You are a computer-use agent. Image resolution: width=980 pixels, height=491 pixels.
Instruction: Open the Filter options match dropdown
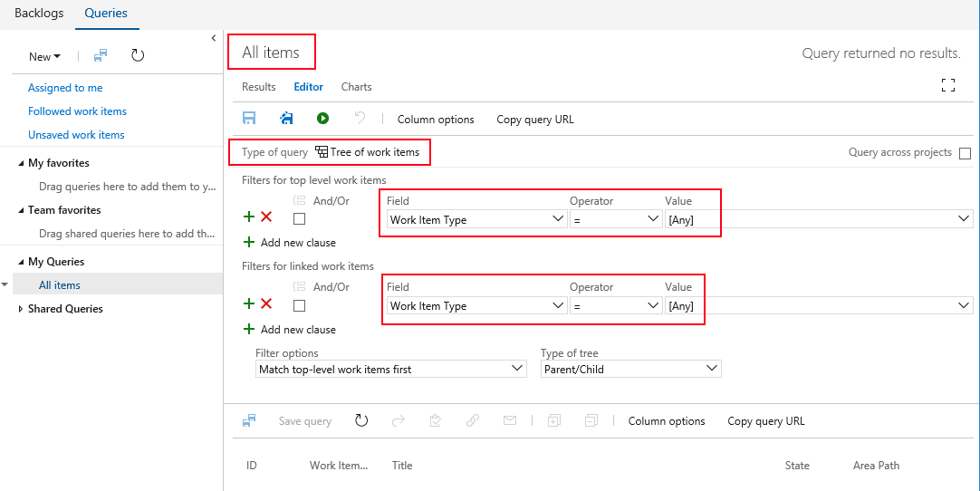tap(390, 369)
